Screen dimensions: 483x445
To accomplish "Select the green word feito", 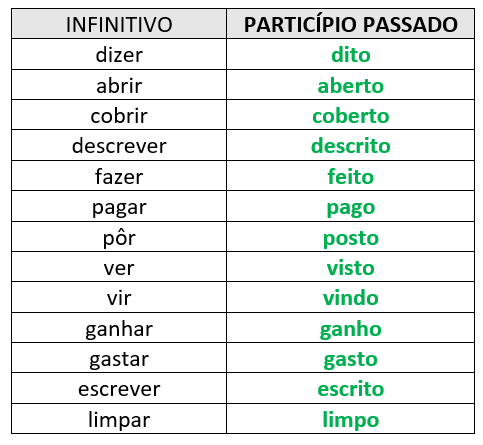I will pyautogui.click(x=351, y=176).
